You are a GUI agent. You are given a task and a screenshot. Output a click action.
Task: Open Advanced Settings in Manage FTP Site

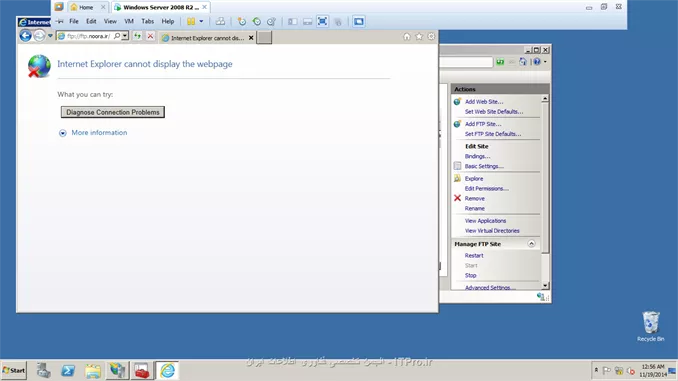tap(490, 287)
